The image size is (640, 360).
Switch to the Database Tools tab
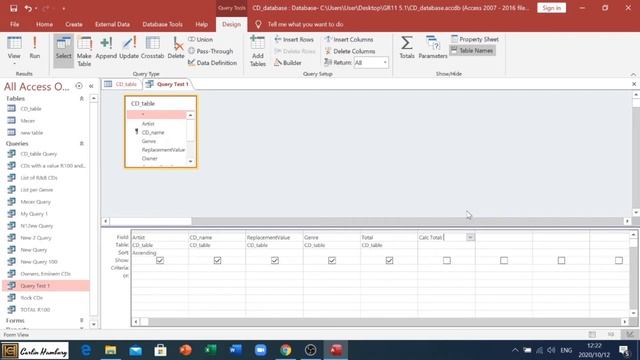pos(162,24)
